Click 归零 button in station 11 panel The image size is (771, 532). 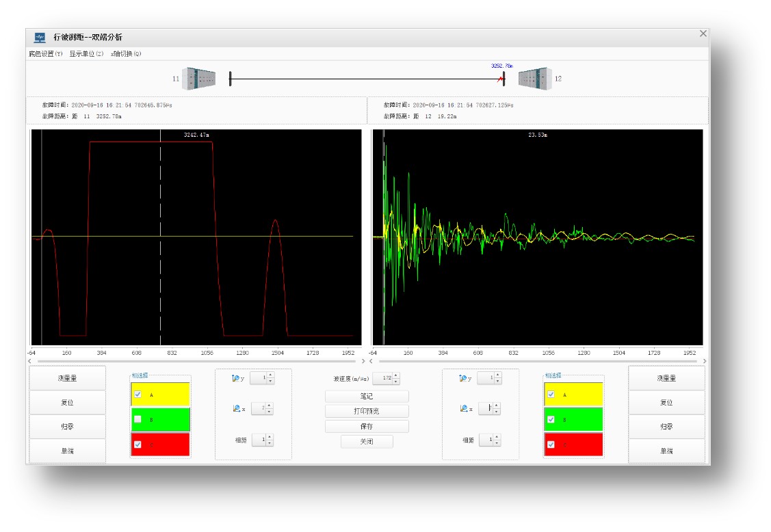67,426
